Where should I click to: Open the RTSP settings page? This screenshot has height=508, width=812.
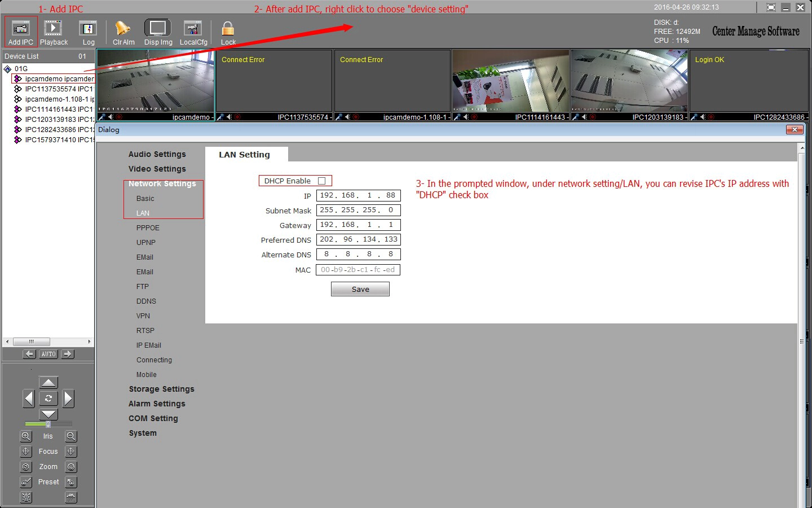coord(145,331)
